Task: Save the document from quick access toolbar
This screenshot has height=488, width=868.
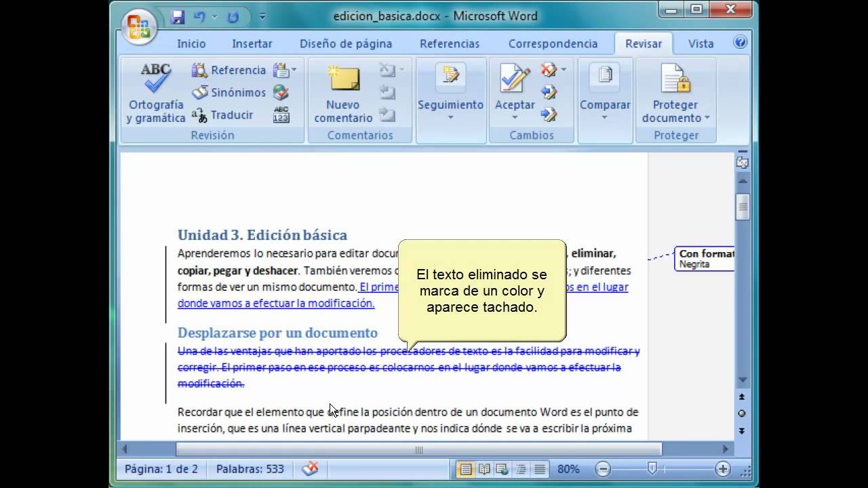Action: coord(178,17)
